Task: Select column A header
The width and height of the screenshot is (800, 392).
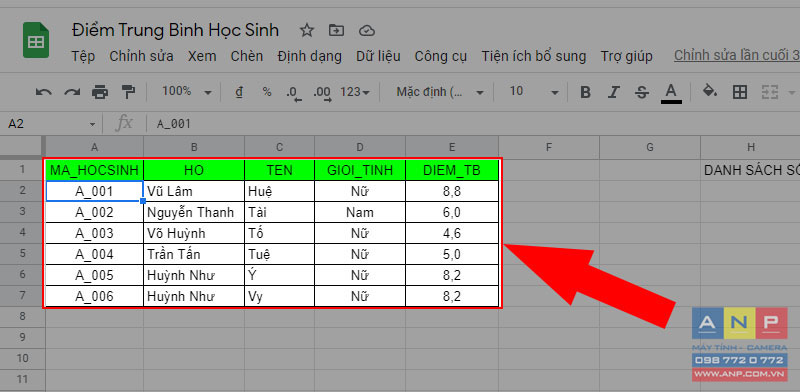Action: pyautogui.click(x=94, y=148)
